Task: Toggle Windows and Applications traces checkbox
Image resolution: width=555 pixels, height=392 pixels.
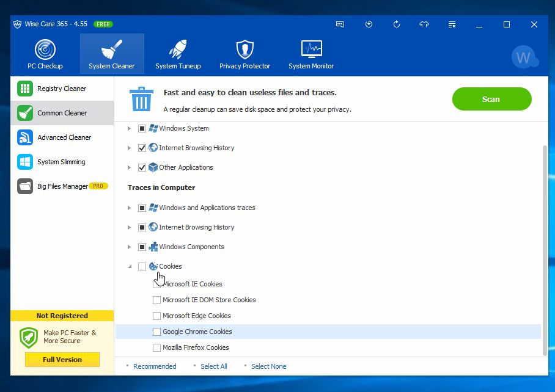Action: (x=142, y=208)
